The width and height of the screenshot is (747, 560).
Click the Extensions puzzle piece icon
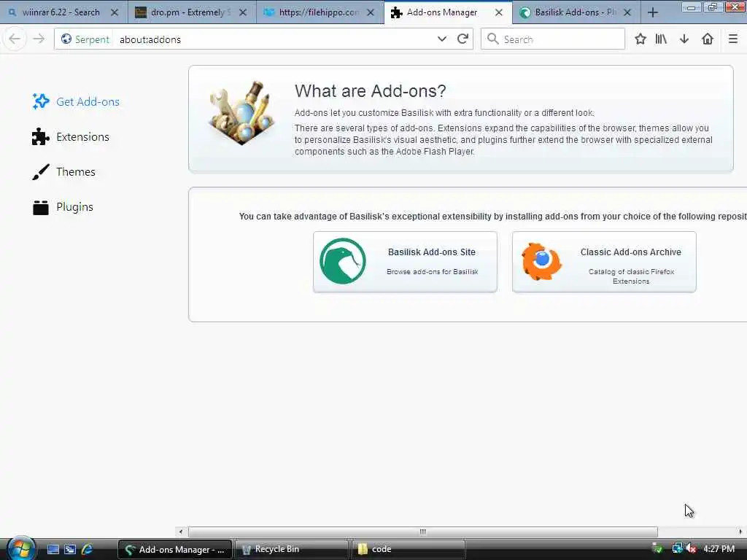point(41,136)
